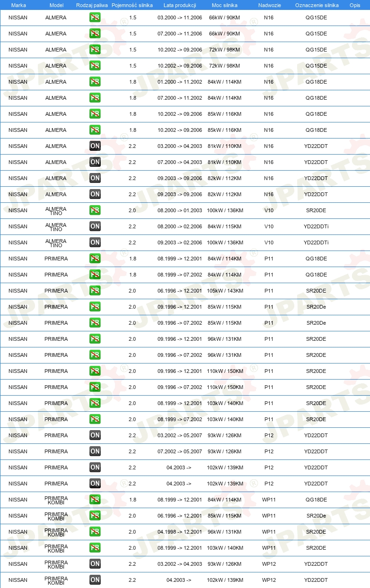Click diesel ON icon for Primera 07.2002 -> 05.2007
The image size is (370, 588).
[x=95, y=451]
